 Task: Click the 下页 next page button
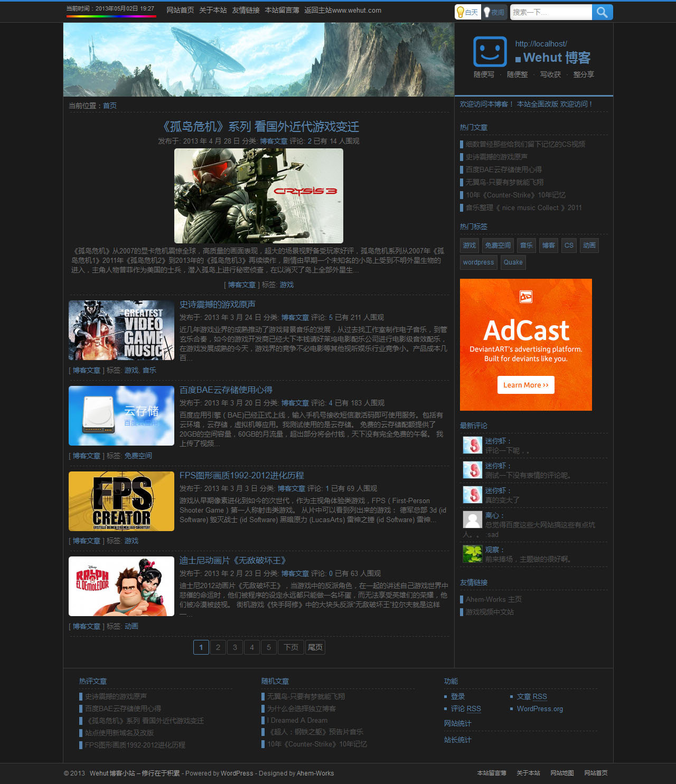coord(291,647)
